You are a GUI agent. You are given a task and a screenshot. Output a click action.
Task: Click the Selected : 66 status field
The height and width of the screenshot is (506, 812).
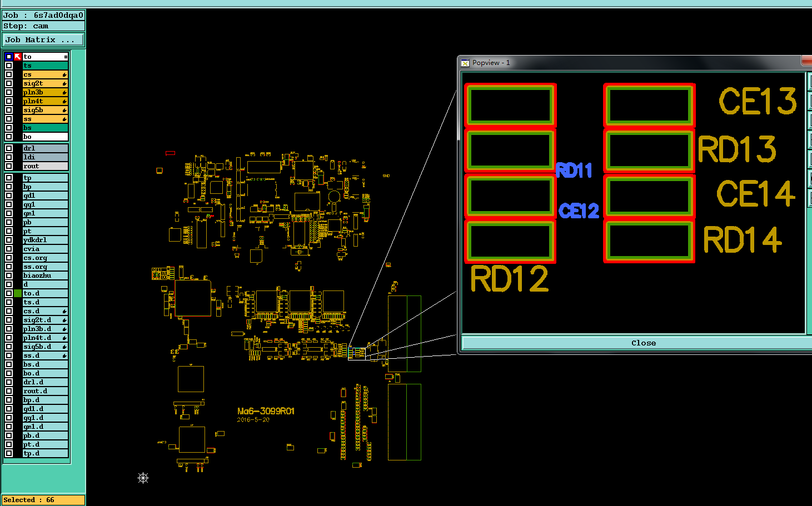pyautogui.click(x=43, y=500)
